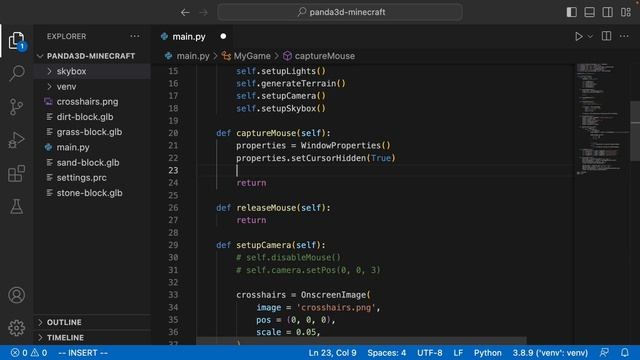Toggle primary side bar visibility
Viewport: 640px width, 360px height.
571,12
